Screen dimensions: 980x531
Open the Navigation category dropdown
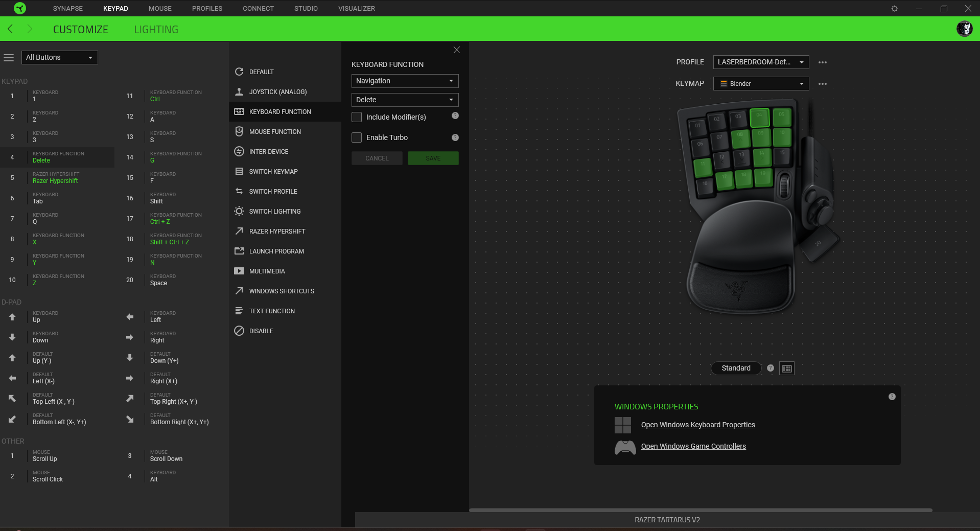pyautogui.click(x=405, y=81)
